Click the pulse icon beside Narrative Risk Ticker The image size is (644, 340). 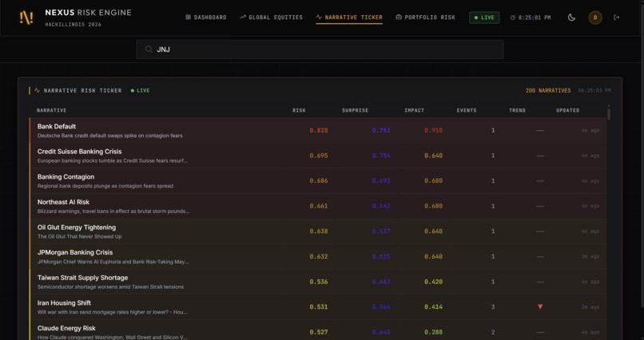[38, 90]
